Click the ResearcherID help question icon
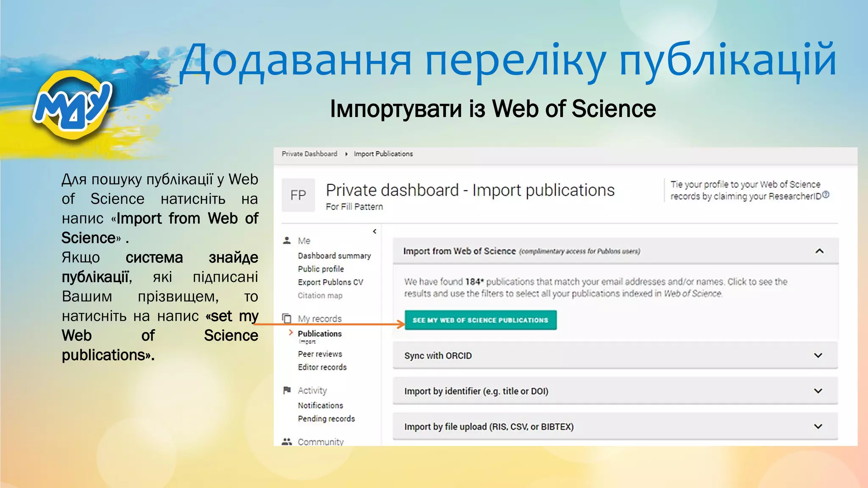The image size is (868, 488). pyautogui.click(x=826, y=195)
